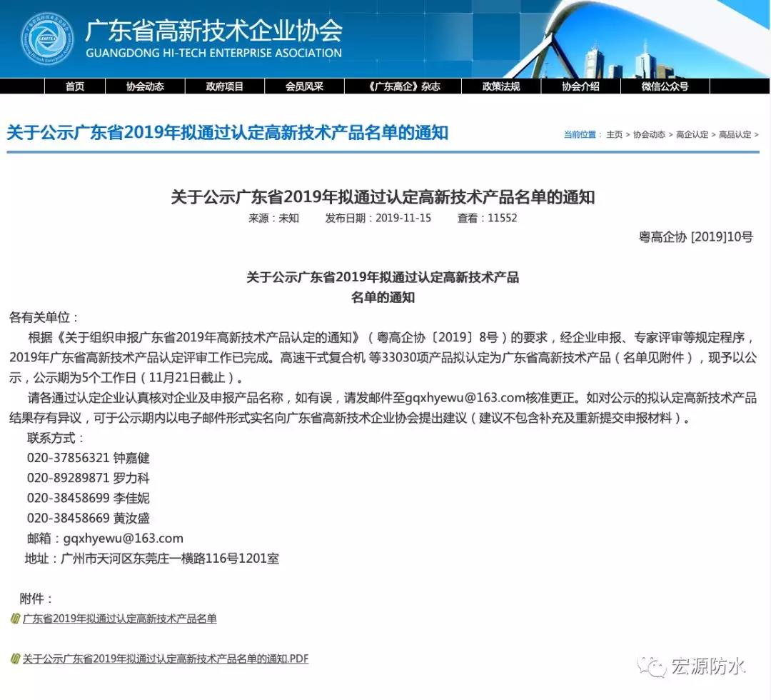
Task: Click the bold subheading 名单的通知
Action: (x=383, y=298)
